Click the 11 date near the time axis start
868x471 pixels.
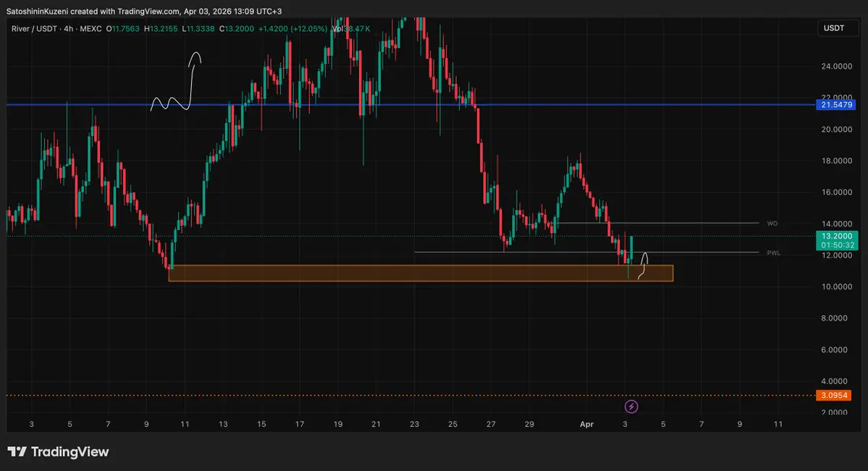pyautogui.click(x=185, y=425)
